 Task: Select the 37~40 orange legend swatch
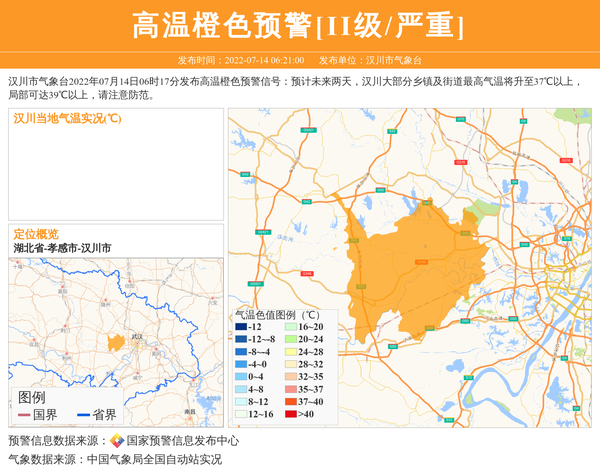pyautogui.click(x=291, y=402)
